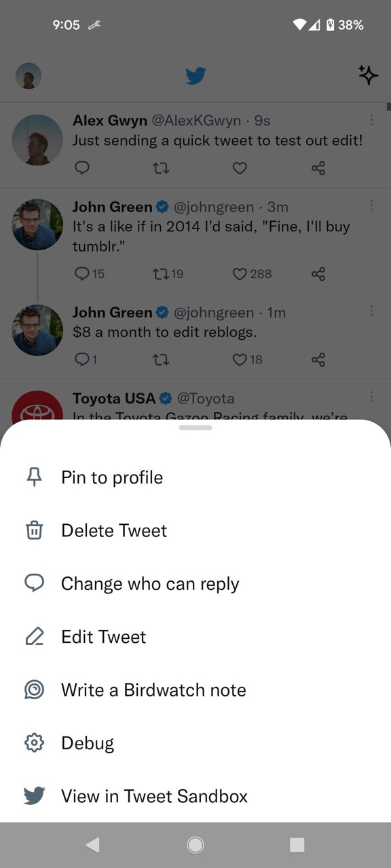Tap the pencil icon next to Edit Tweet
Screen dimensions: 391x868
pos(34,637)
